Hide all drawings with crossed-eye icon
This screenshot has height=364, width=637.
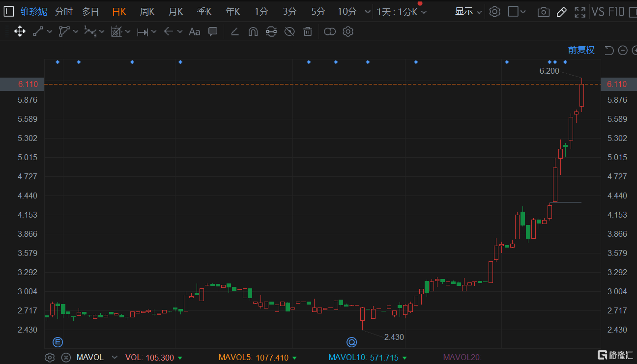[x=290, y=32]
